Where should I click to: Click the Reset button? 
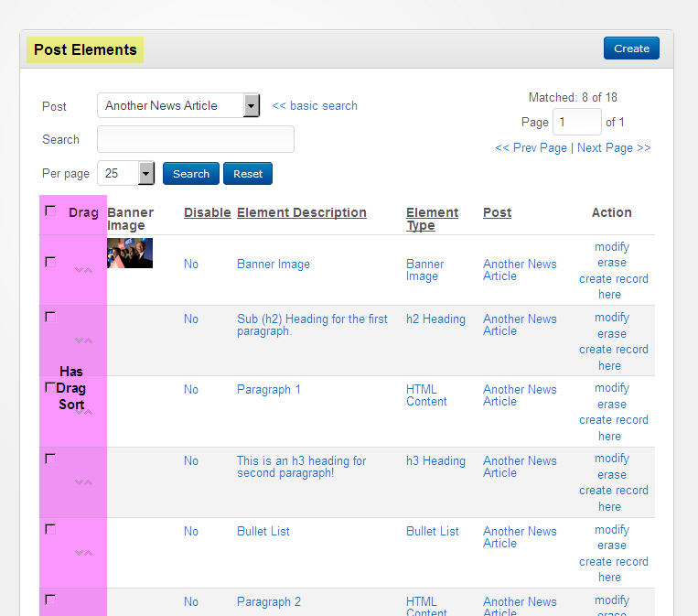[247, 174]
